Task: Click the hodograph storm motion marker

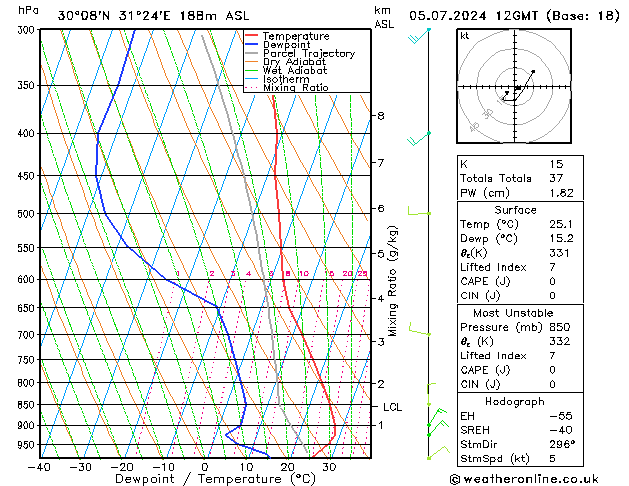Action: [x=518, y=87]
